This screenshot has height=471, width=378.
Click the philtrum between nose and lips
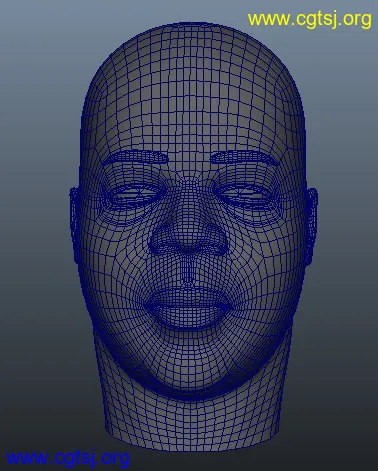189,270
